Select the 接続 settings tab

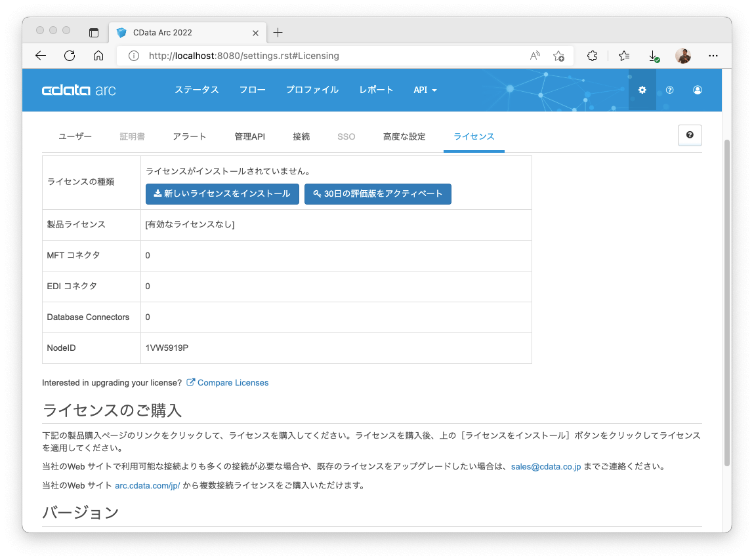pos(301,136)
